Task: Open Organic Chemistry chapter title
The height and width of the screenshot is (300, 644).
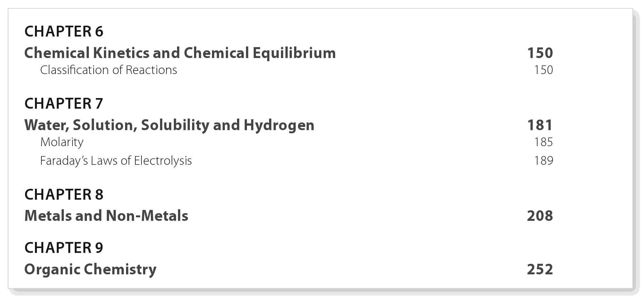Action: tap(90, 269)
